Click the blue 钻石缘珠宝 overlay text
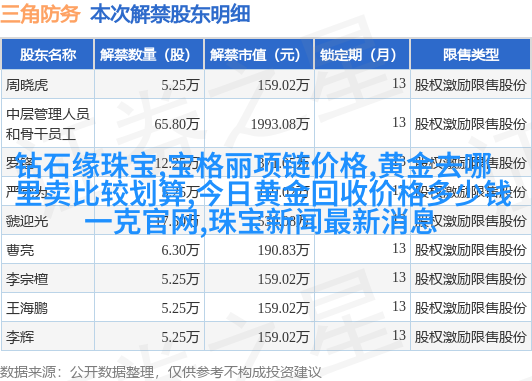The height and width of the screenshot is (381, 532). [x=86, y=166]
